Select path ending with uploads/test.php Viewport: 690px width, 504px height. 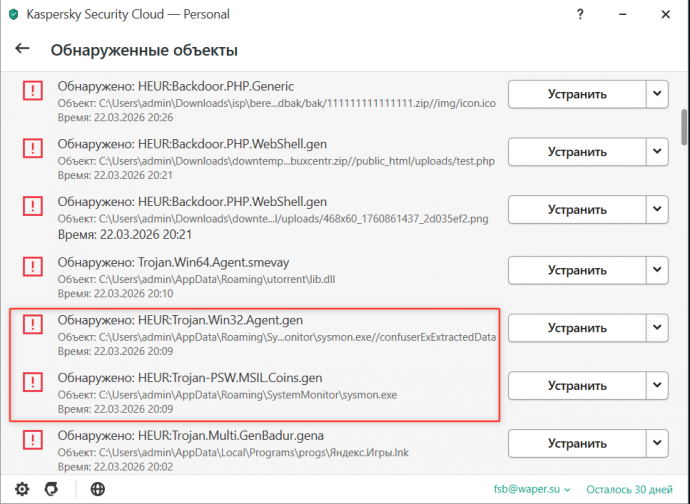tap(276, 161)
